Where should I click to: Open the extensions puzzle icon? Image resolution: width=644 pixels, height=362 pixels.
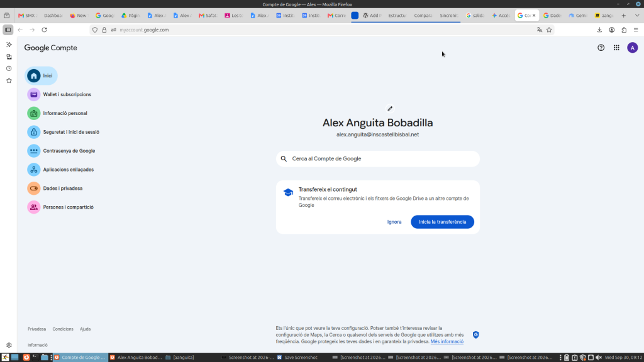point(624,30)
